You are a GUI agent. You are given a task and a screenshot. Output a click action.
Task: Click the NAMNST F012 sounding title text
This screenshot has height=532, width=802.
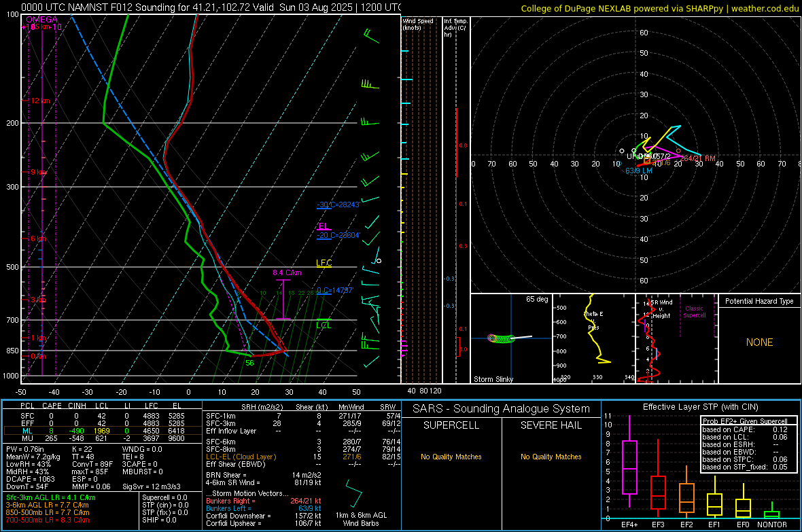tap(211, 7)
